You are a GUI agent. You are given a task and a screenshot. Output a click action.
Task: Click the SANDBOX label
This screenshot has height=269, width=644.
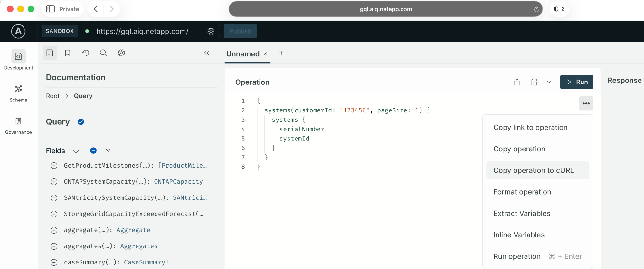click(60, 31)
